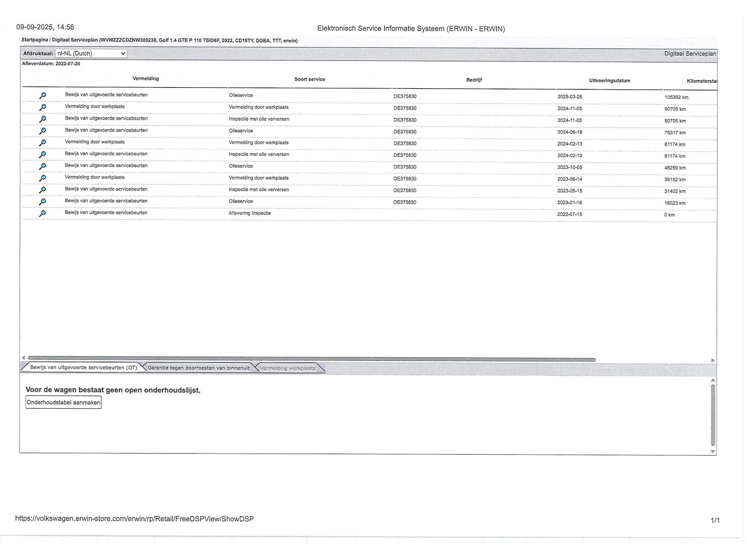View details of 2023-10-05 Olieservice record
The height and width of the screenshot is (560, 747).
click(43, 166)
